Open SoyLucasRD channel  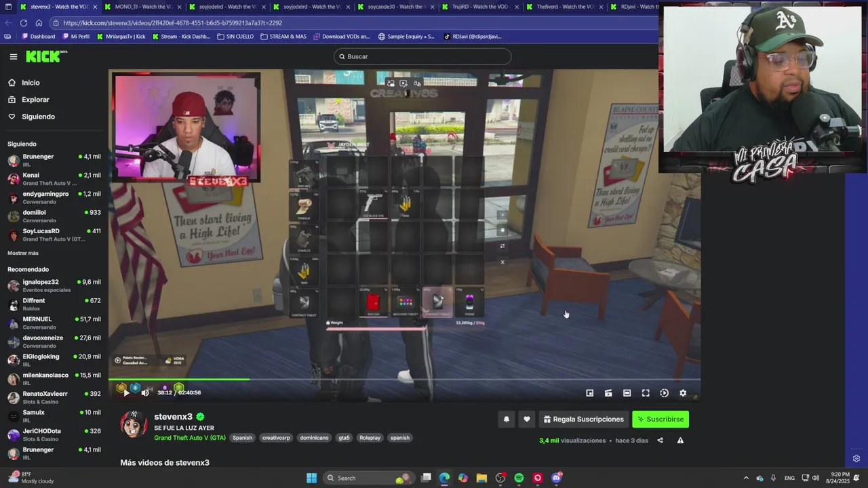tap(54, 235)
